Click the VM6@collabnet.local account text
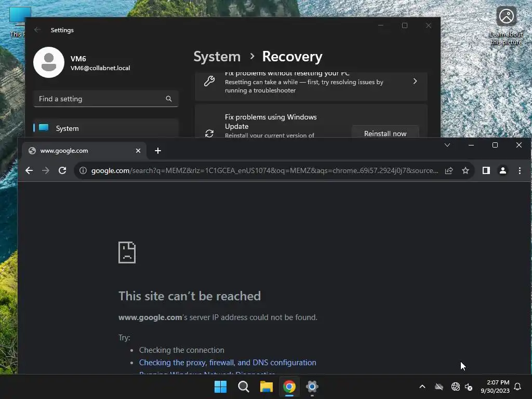The width and height of the screenshot is (532, 399). pos(100,68)
